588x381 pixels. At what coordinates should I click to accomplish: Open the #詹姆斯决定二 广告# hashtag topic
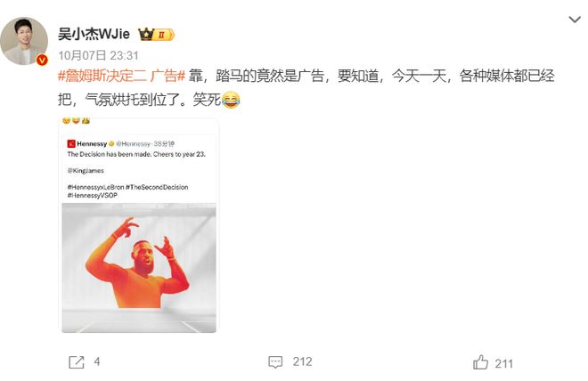(x=121, y=76)
